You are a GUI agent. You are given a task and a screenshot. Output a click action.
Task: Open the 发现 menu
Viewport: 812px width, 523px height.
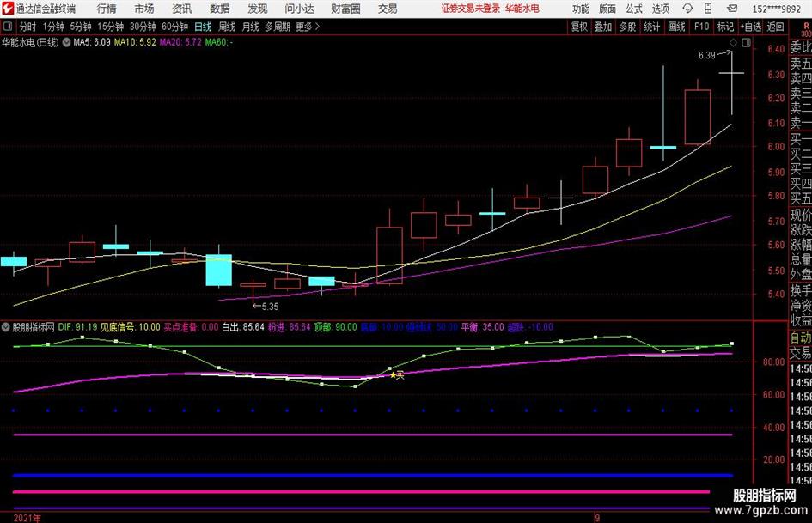coord(258,9)
